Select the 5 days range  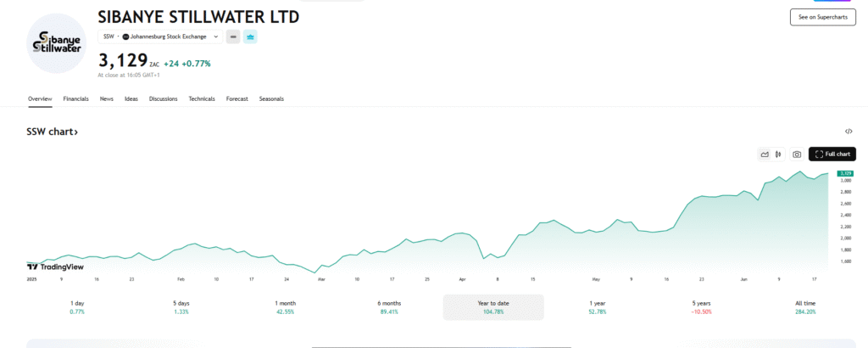point(181,307)
